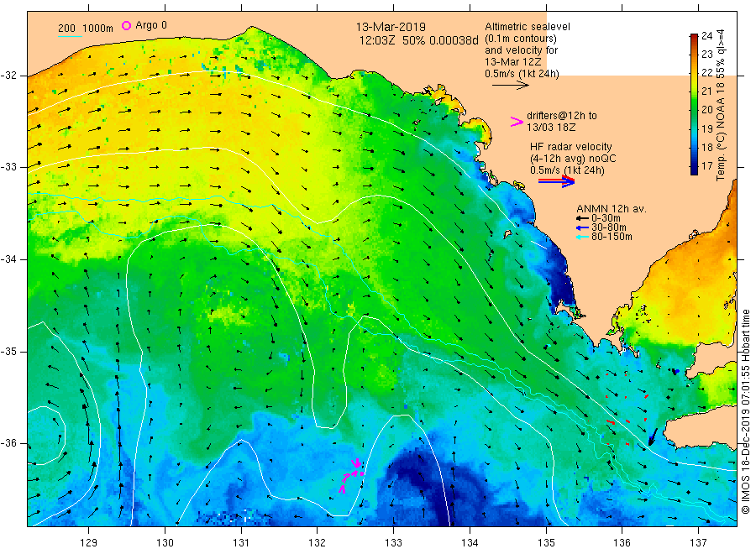The image size is (756, 554).
Task: Click the '30-80m' depth label
Action: click(x=609, y=227)
